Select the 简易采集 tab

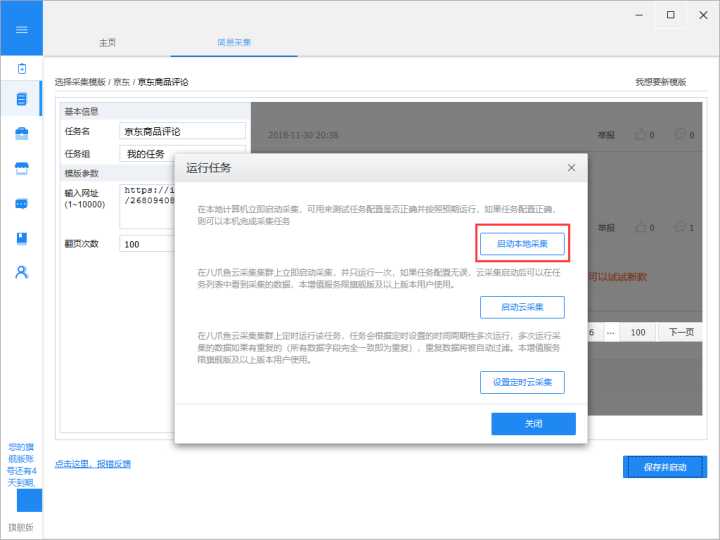coord(234,43)
